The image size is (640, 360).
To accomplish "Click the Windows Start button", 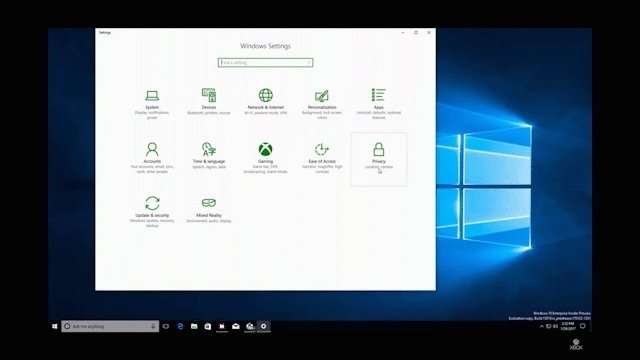I will pyautogui.click(x=55, y=326).
